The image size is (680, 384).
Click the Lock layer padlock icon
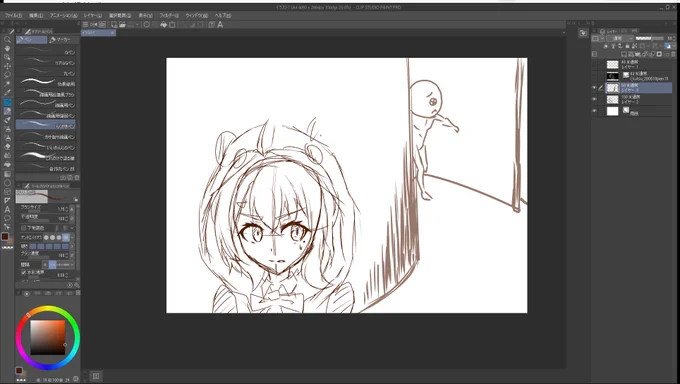[627, 46]
